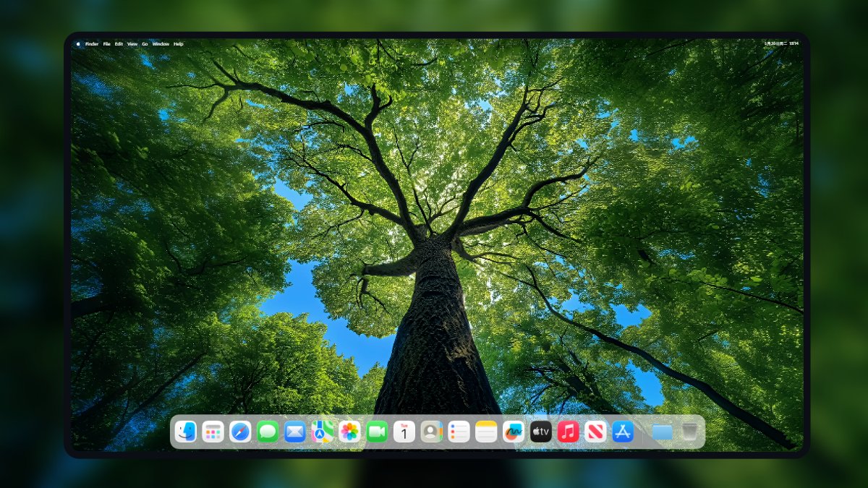The height and width of the screenshot is (488, 868).
Task: Open the Mail app
Action: [295, 432]
